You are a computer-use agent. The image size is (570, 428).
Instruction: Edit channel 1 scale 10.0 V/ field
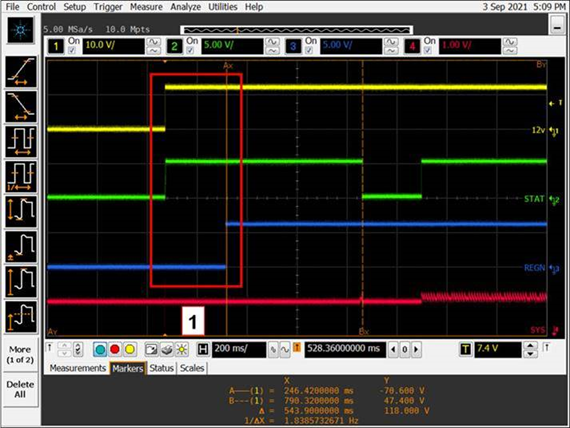pyautogui.click(x=113, y=46)
